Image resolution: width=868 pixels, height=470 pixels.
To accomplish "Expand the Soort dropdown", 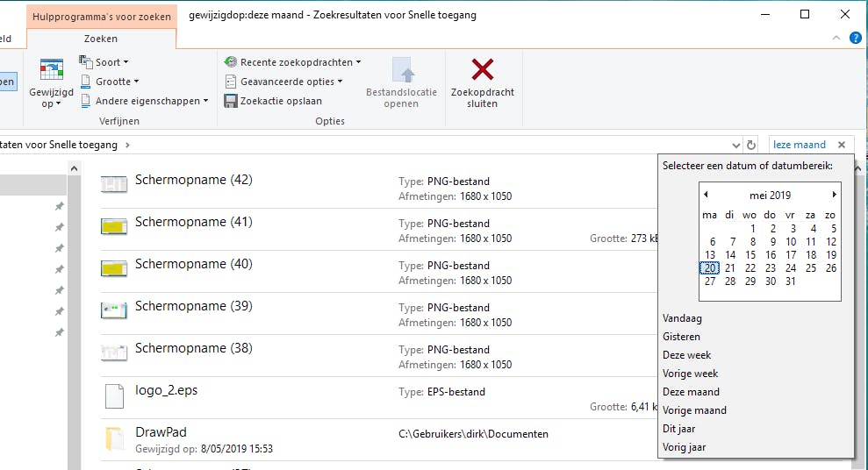I will click(x=104, y=62).
